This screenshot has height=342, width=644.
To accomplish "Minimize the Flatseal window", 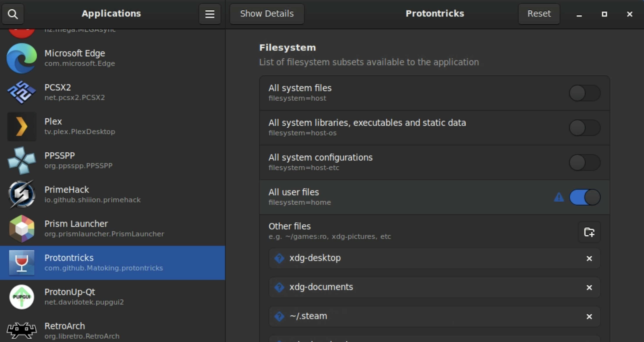I will tap(579, 14).
